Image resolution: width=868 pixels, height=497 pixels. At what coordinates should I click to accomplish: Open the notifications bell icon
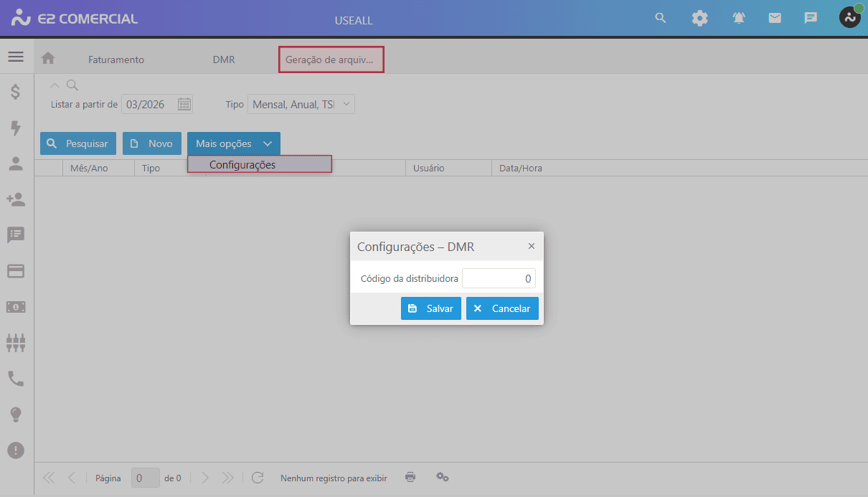tap(739, 19)
